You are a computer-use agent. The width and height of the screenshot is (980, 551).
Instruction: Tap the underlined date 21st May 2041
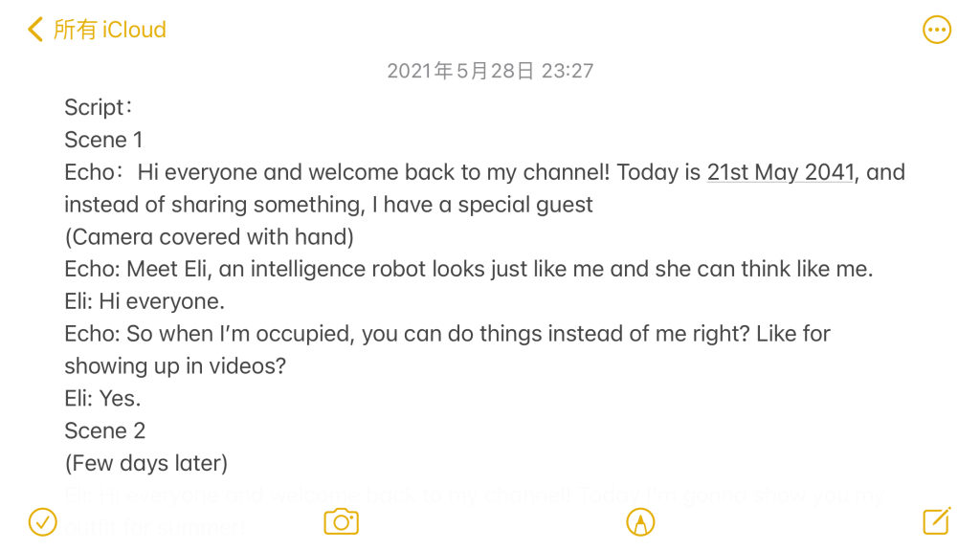click(x=780, y=172)
